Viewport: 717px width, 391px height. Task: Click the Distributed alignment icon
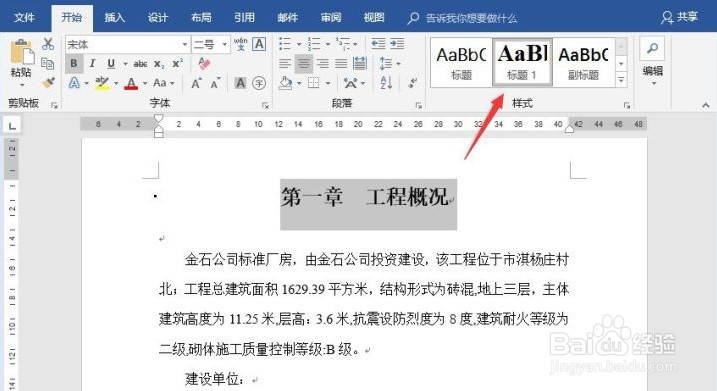(360, 64)
